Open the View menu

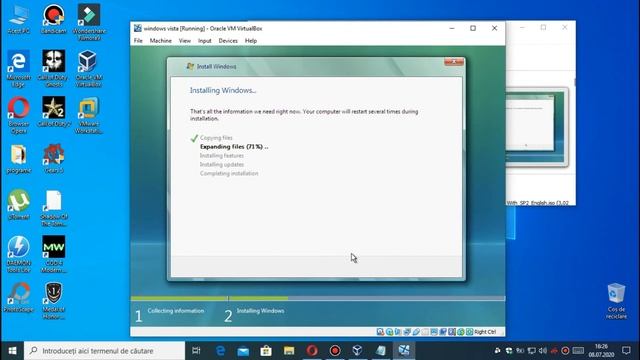click(184, 41)
